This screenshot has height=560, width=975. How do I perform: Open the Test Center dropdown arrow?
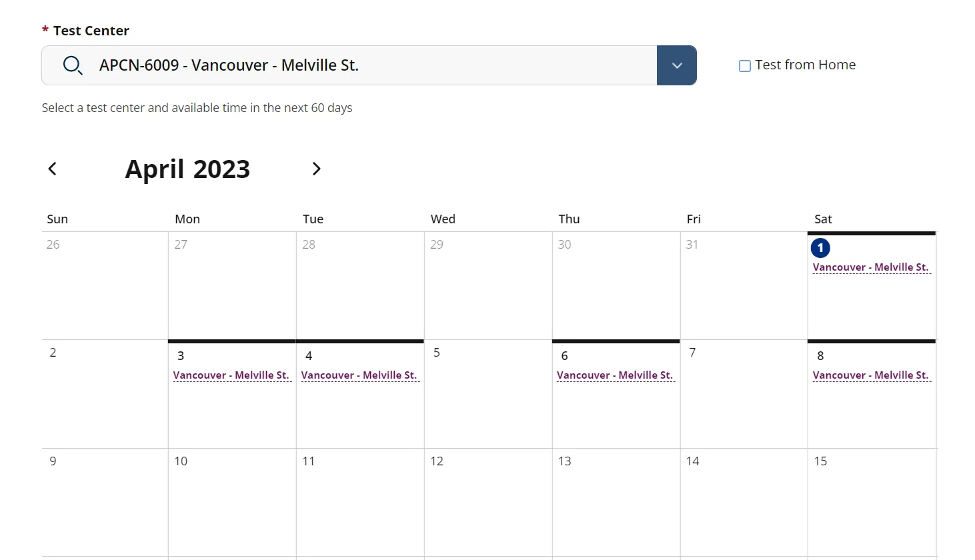click(677, 65)
